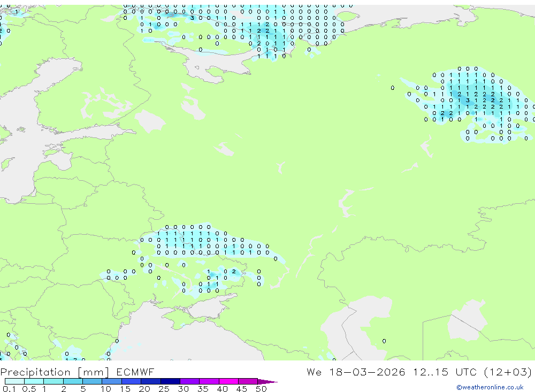Screen dimensions: 535x392
Task: Select the 45–50 mm legend color swatch
Action: [248, 381]
